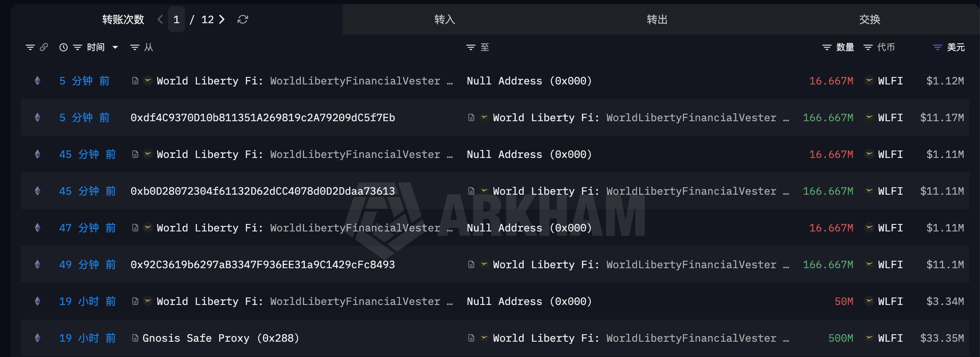
Task: Click the Ethereum icon in the $3.34M row
Action: pos(38,301)
